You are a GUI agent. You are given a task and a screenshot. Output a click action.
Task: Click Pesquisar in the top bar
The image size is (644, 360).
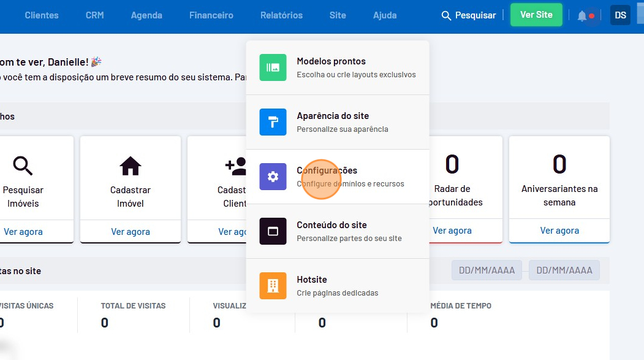[x=469, y=15]
